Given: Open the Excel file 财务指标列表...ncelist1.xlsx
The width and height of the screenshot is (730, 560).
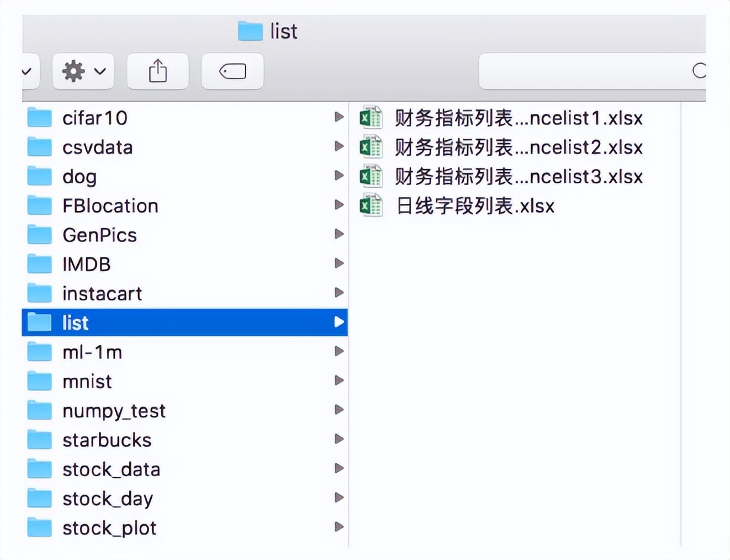Looking at the screenshot, I should click(517, 118).
